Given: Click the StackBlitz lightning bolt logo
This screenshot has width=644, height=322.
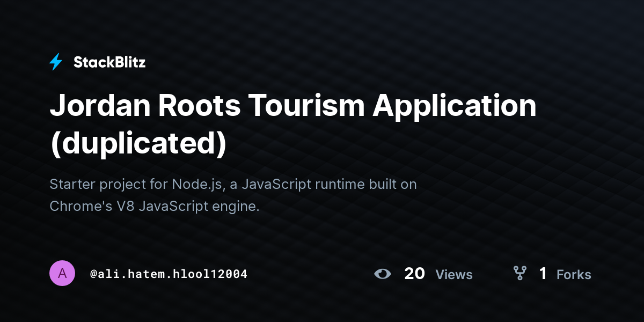Looking at the screenshot, I should 56,62.
